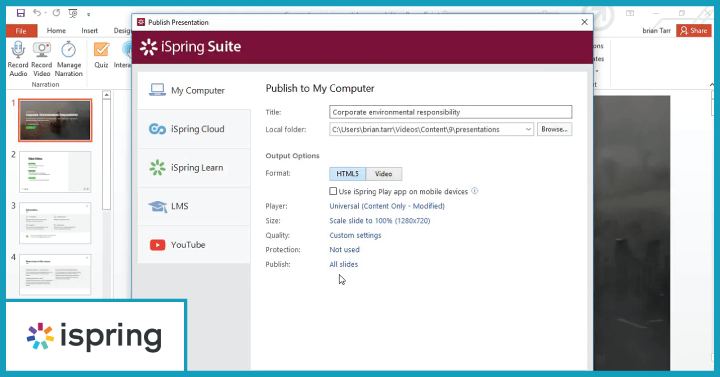Viewport: 720px width, 377px height.
Task: Click the Redo icon in quick access toolbar
Action: [56, 13]
